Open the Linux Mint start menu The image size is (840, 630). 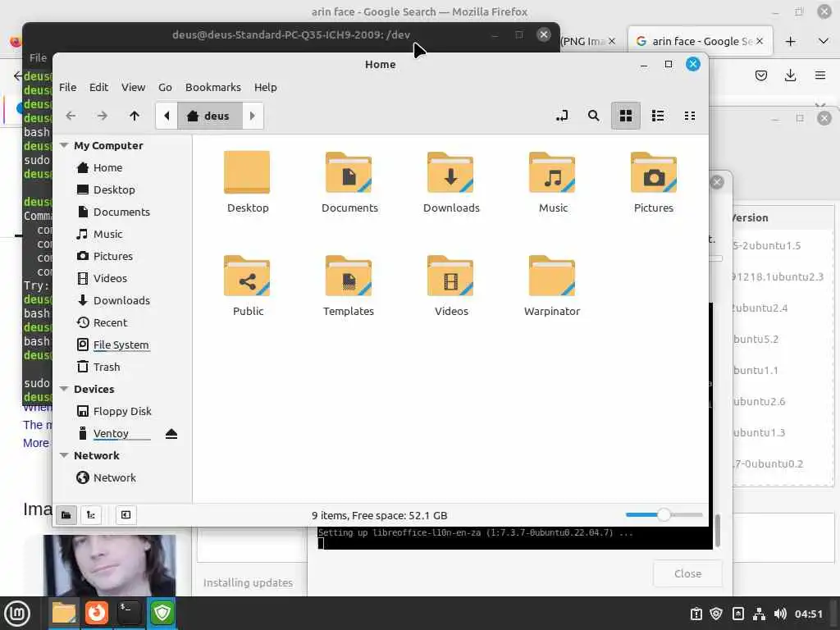[17, 614]
